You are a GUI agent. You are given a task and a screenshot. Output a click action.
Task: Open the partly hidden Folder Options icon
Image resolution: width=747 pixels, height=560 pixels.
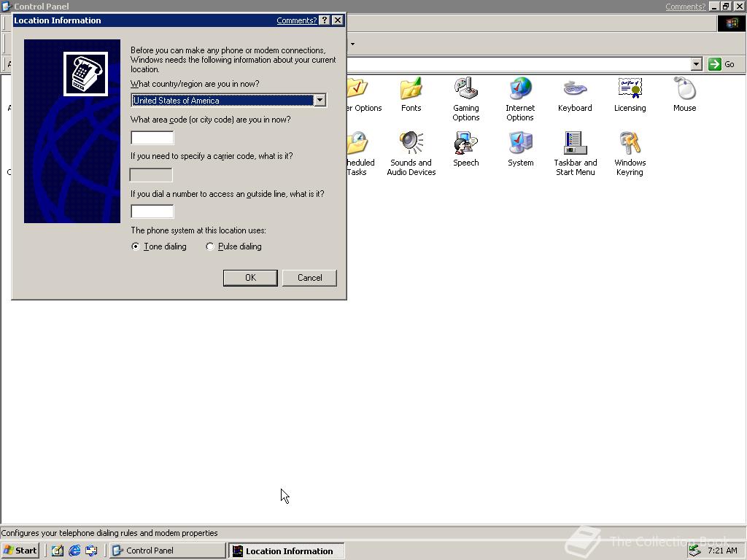pyautogui.click(x=357, y=88)
